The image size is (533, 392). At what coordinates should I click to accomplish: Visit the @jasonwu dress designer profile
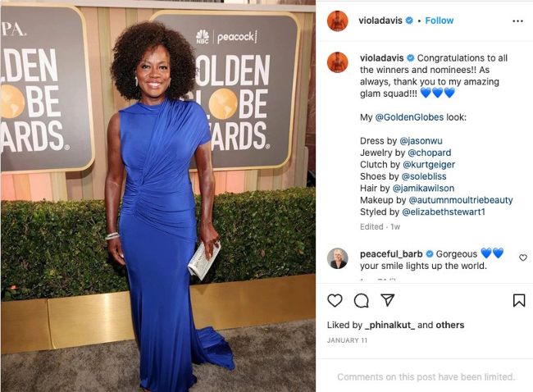[421, 141]
